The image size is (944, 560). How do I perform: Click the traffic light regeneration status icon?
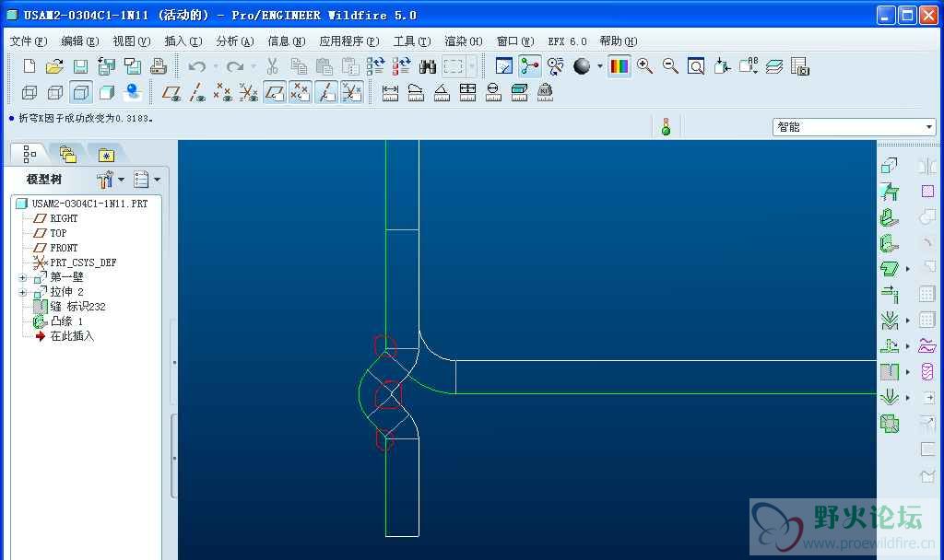click(666, 126)
